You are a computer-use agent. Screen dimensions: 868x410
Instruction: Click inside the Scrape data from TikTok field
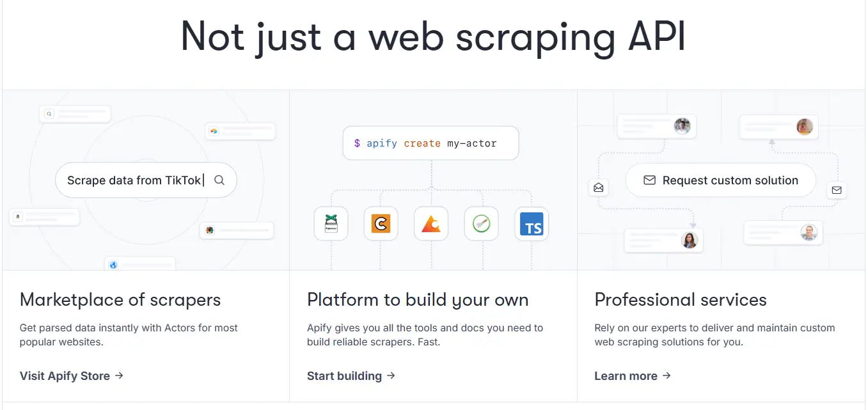point(134,180)
